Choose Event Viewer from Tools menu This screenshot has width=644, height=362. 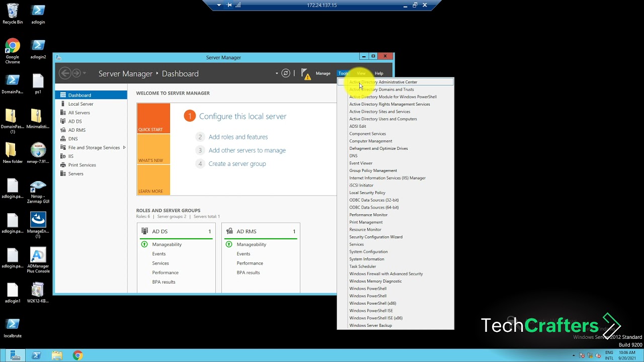click(x=395, y=163)
